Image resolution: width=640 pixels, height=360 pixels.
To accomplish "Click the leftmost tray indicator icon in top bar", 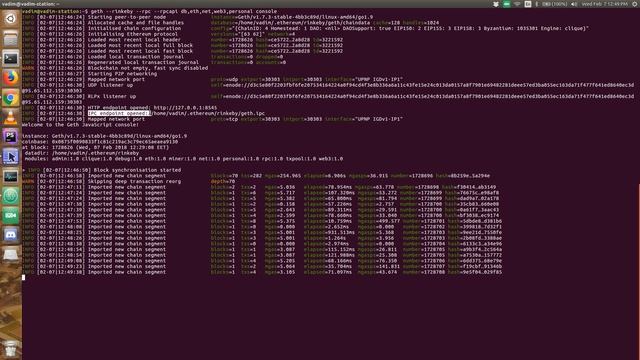I will coord(496,4).
